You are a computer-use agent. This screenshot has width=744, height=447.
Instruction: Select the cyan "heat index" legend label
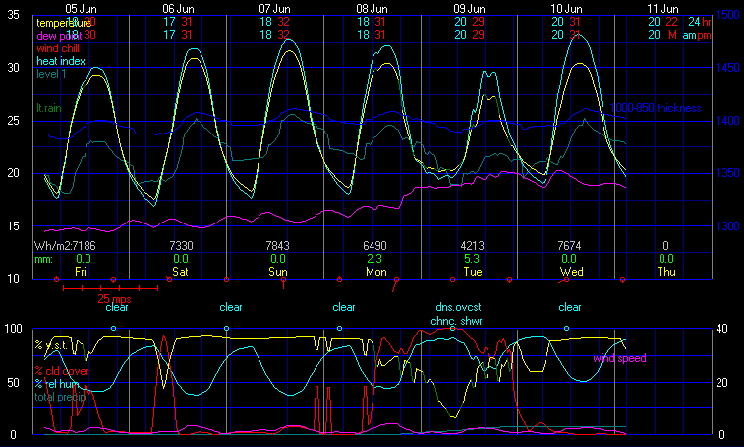click(61, 61)
